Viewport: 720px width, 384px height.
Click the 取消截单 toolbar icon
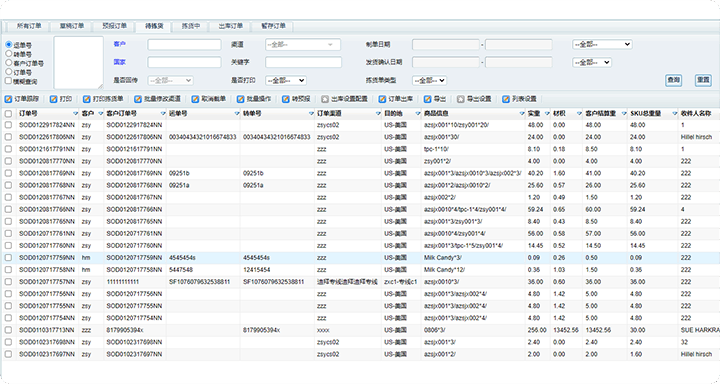click(196, 99)
